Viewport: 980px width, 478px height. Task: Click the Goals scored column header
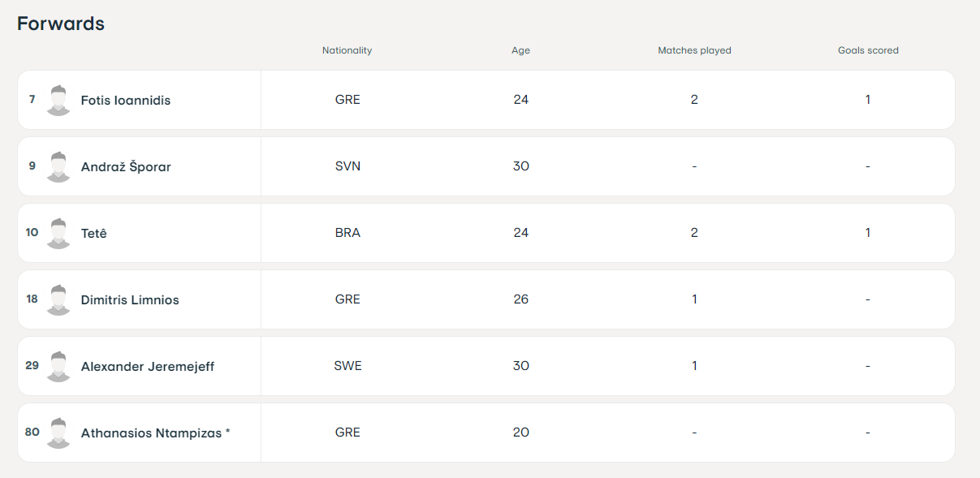(868, 50)
